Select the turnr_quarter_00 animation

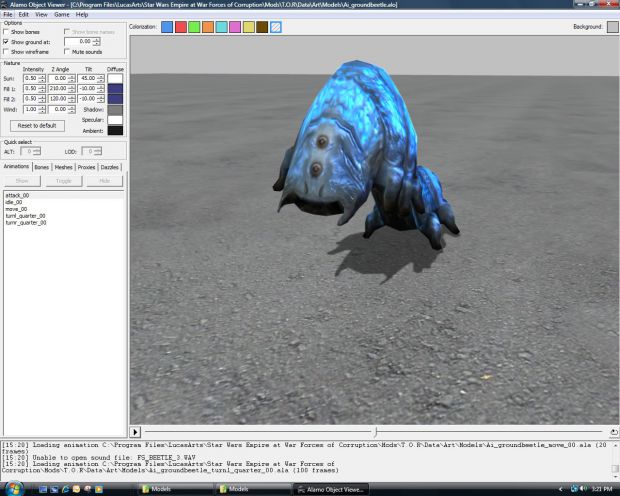pos(64,223)
